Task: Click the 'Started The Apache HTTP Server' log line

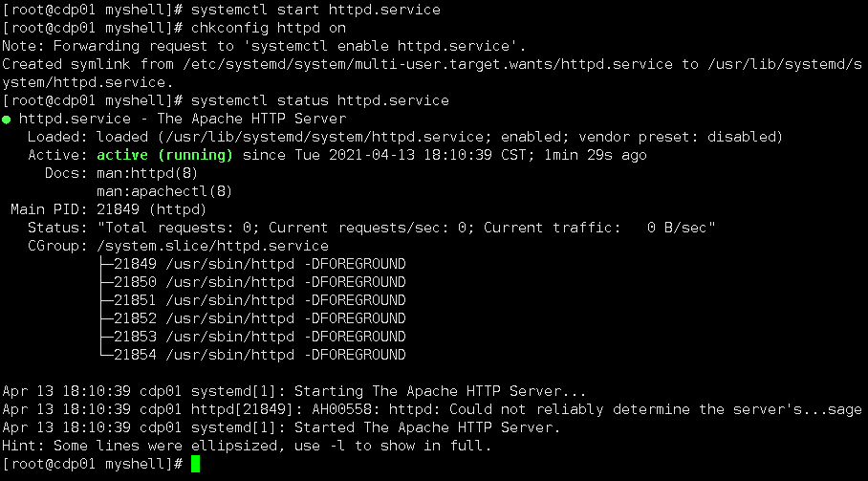Action: [281, 427]
